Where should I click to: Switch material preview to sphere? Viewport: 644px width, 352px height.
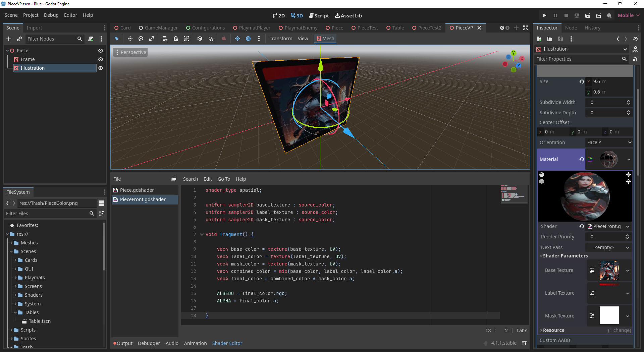click(x=542, y=175)
